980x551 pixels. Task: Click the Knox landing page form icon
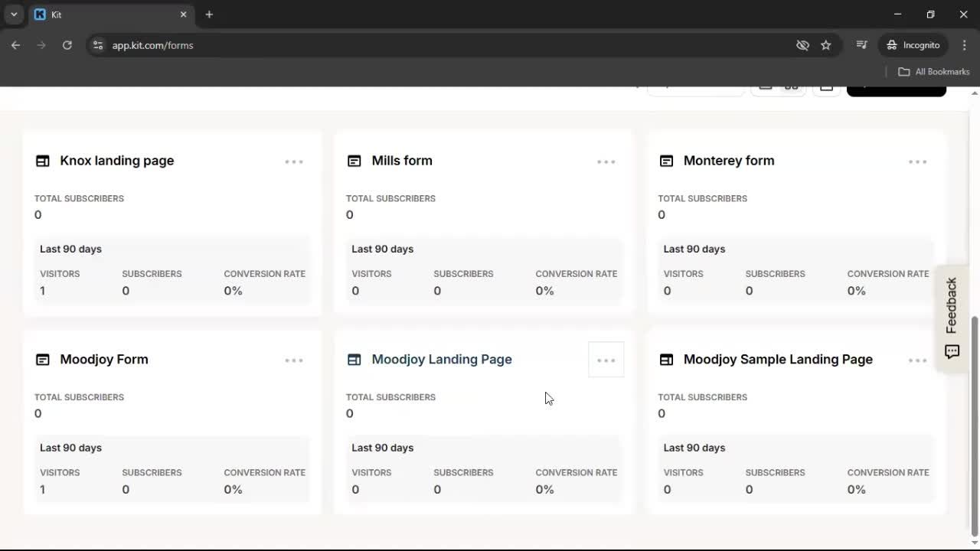pos(43,161)
